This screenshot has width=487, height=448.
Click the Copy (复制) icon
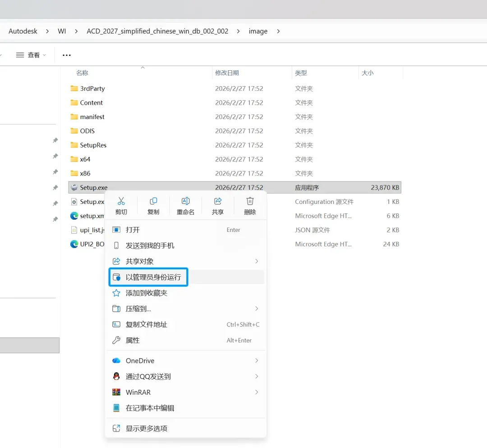[x=153, y=201]
